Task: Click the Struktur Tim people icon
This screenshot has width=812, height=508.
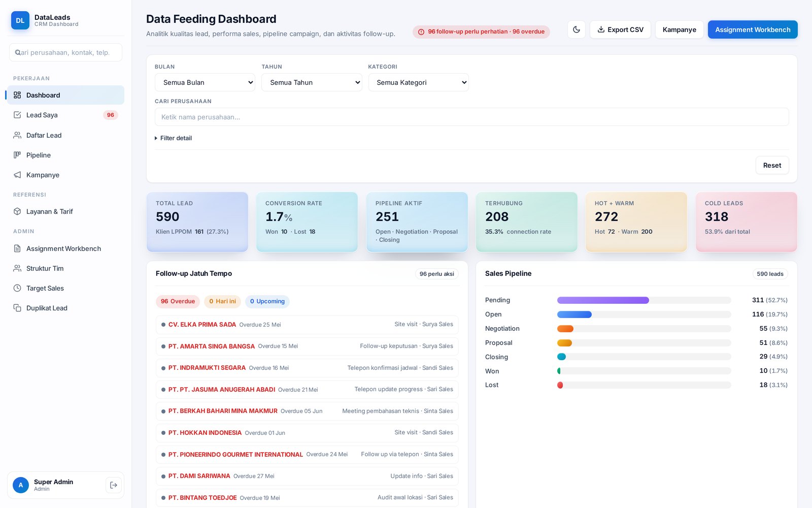Action: (x=17, y=268)
